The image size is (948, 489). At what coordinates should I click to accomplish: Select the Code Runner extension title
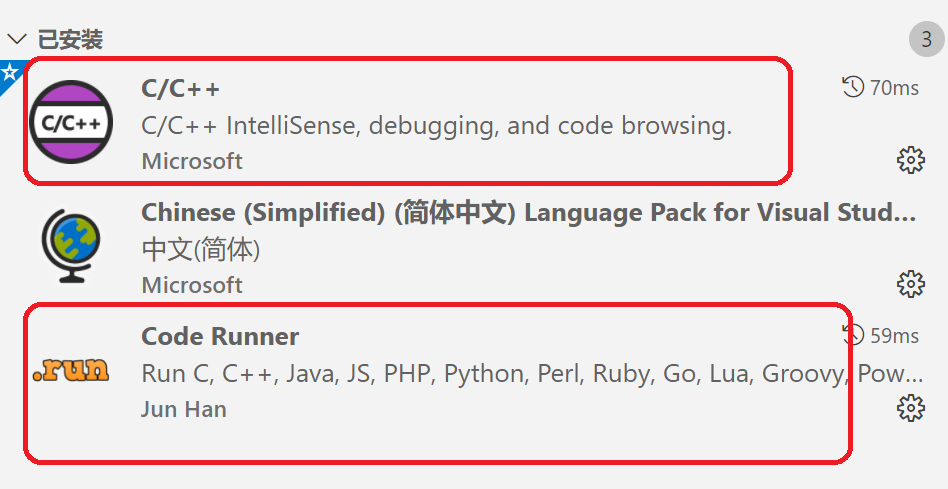pos(220,336)
